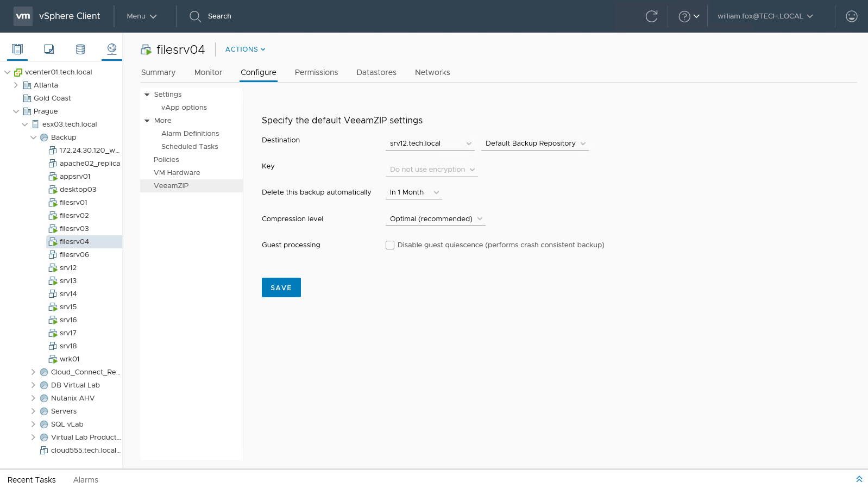
Task: Select the srv15 virtual machine
Action: [68, 307]
